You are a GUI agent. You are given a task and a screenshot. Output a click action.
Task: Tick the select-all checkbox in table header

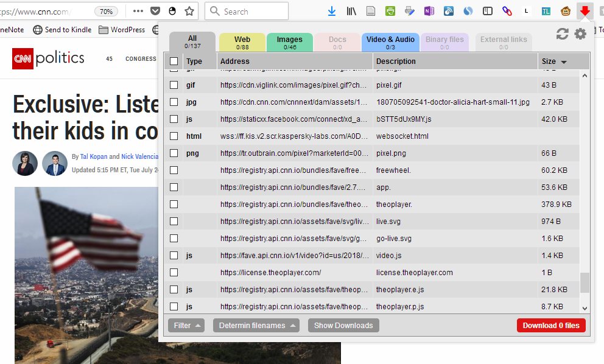coord(174,61)
